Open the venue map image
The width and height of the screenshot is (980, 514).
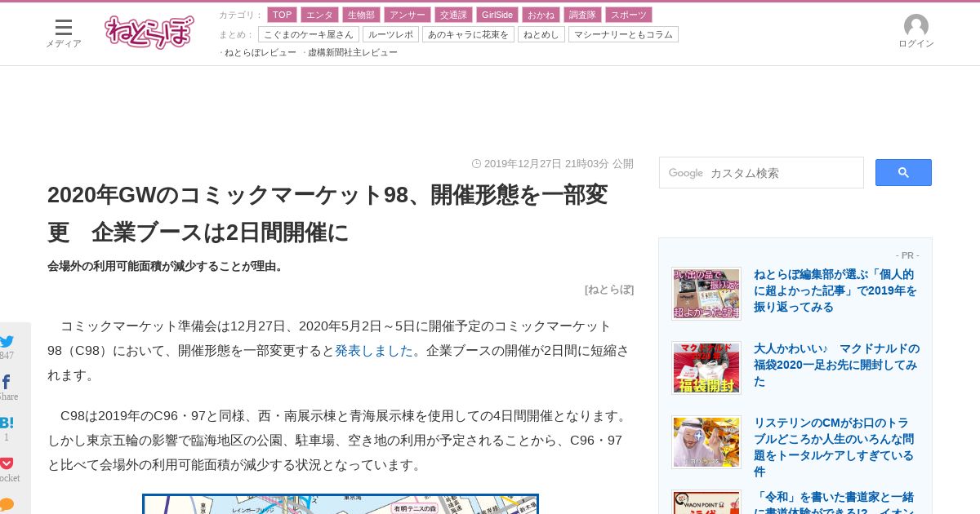coord(341,503)
